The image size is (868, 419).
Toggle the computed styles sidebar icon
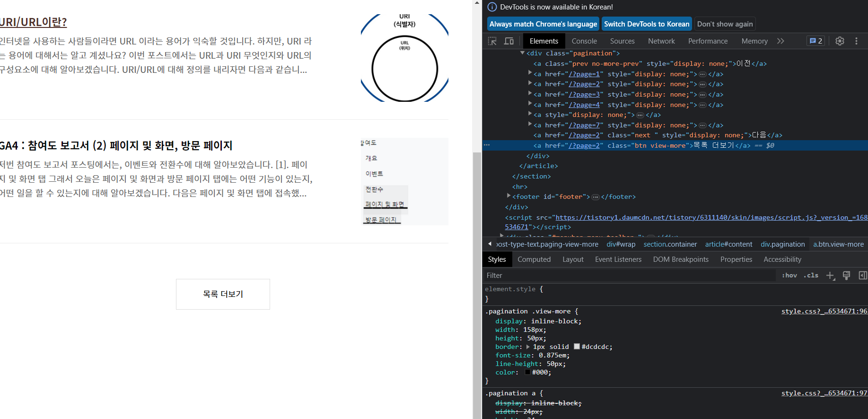tap(863, 276)
